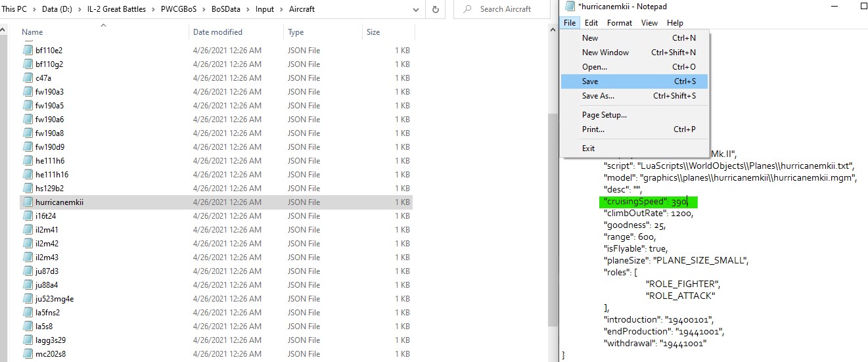Open the Format menu in Notepad
The height and width of the screenshot is (362, 868).
[x=619, y=23]
